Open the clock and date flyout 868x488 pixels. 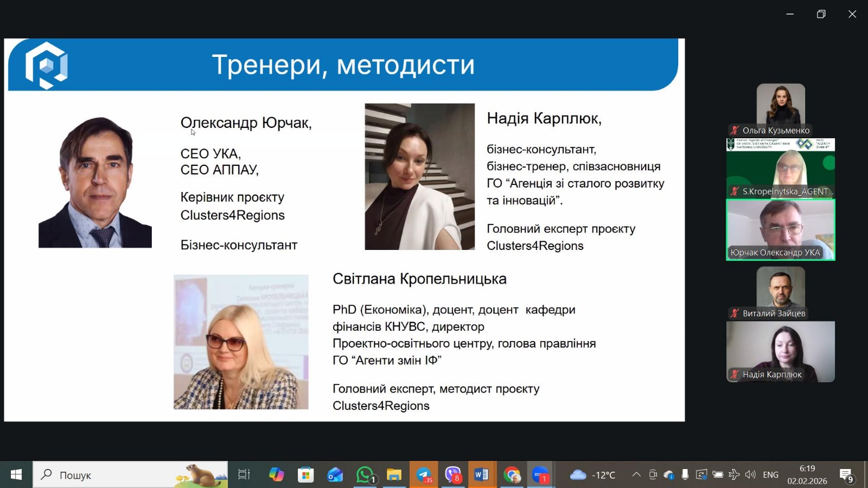tap(807, 475)
